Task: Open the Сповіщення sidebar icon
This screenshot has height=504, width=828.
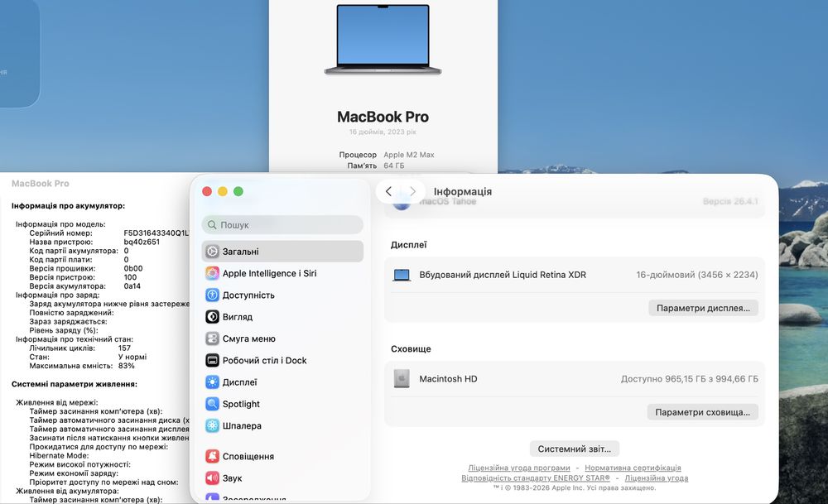Action: click(x=212, y=457)
